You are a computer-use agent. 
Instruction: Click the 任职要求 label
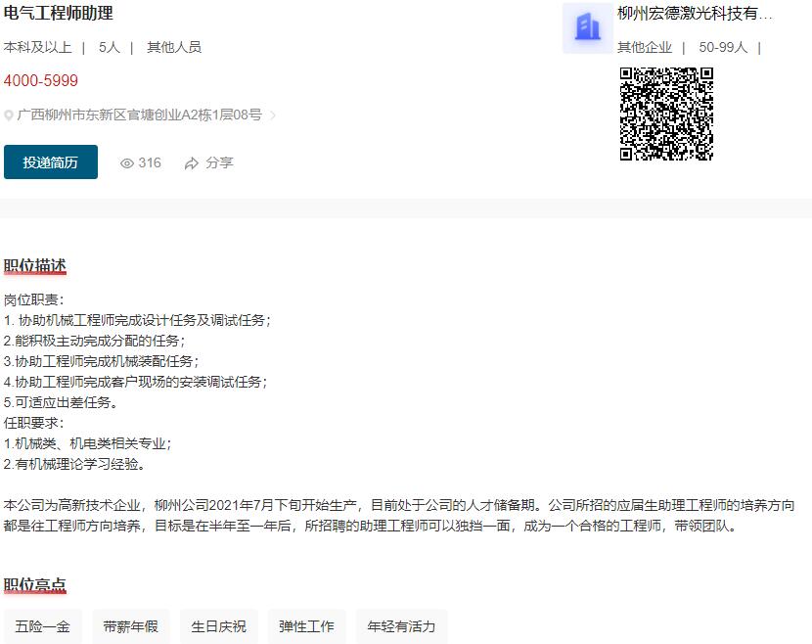tap(33, 423)
